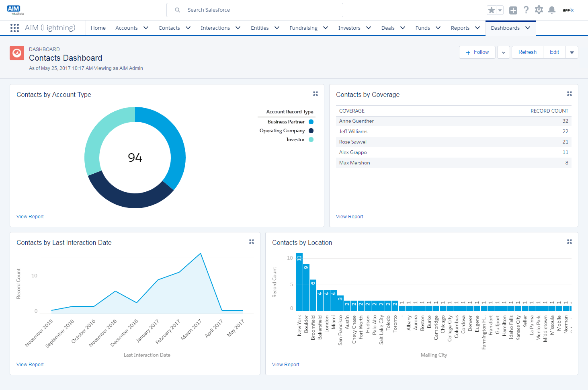The height and width of the screenshot is (390, 588).
Task: Click the New York bar in location chart
Action: [299, 282]
